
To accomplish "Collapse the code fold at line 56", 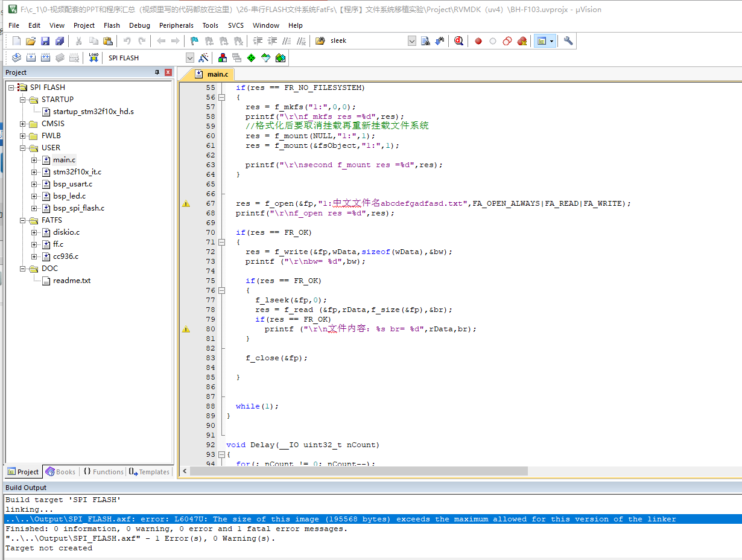I will [221, 97].
